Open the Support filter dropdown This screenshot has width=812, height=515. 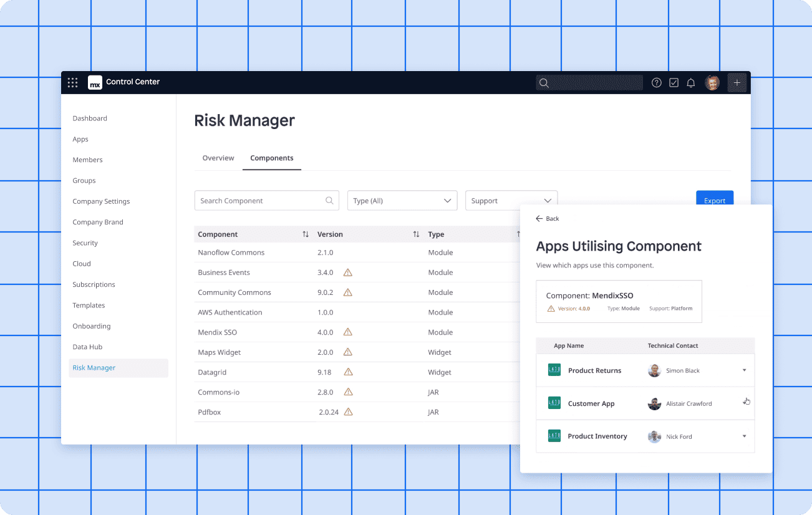(511, 201)
